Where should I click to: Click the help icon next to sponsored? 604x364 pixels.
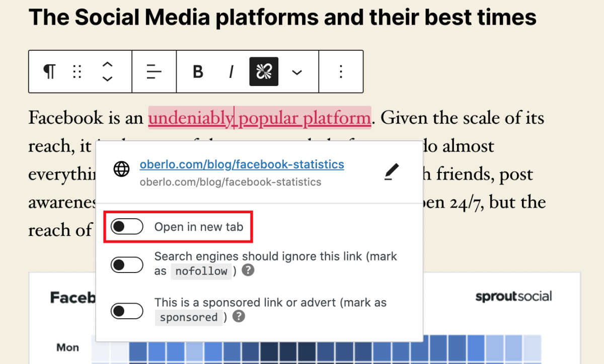pyautogui.click(x=240, y=317)
